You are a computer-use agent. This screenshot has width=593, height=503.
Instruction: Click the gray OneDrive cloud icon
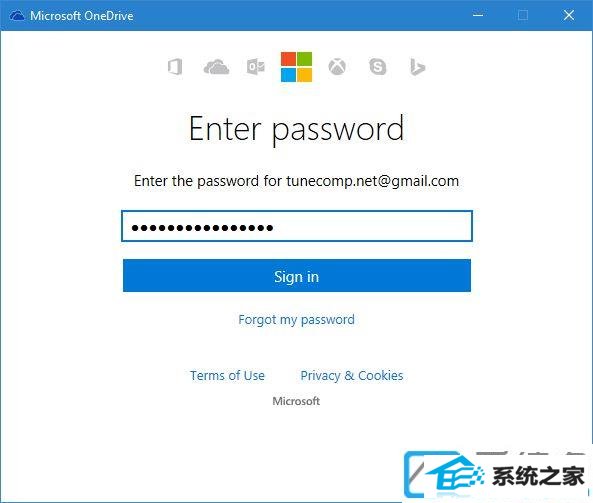click(x=216, y=67)
